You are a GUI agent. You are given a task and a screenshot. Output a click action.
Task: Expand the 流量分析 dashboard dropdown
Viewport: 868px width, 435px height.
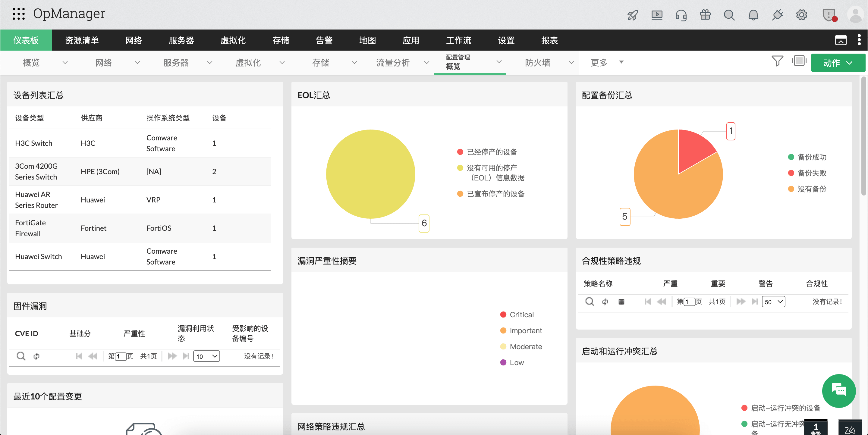coord(426,62)
